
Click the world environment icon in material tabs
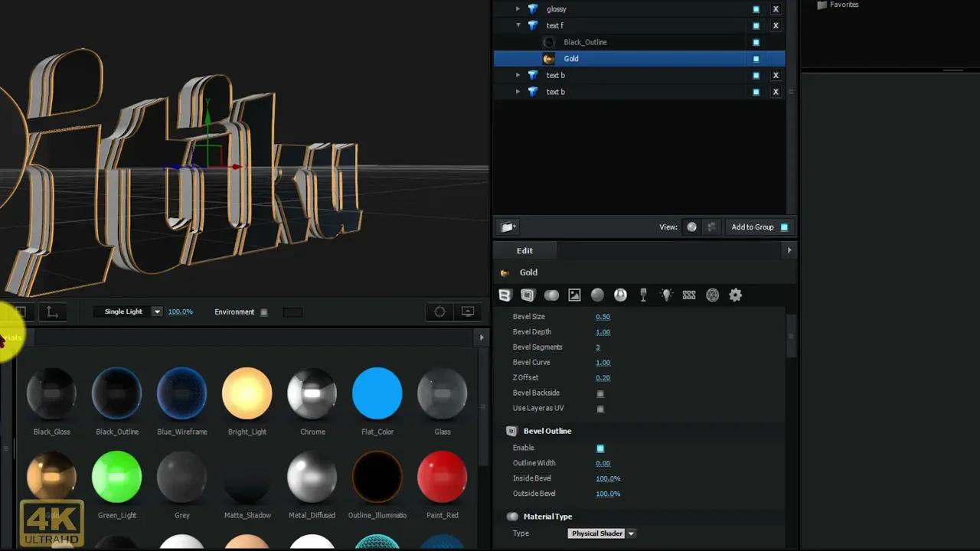tap(712, 295)
